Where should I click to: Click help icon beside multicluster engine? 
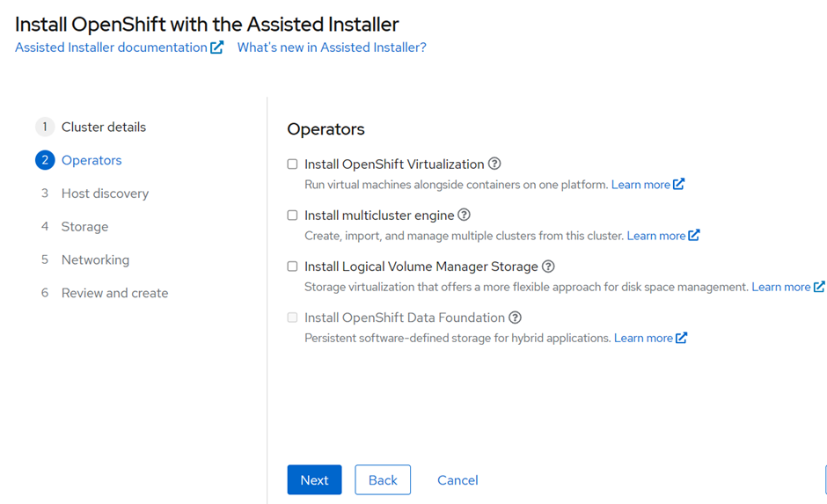tap(464, 215)
